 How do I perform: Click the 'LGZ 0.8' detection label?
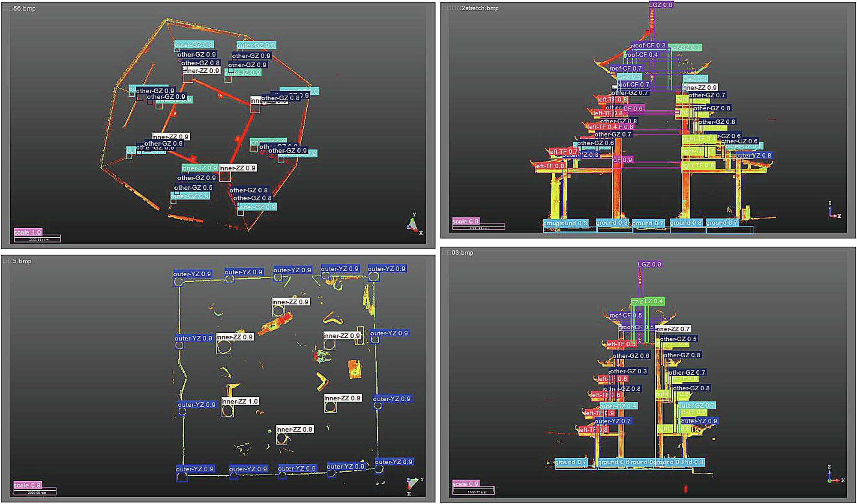click(661, 5)
